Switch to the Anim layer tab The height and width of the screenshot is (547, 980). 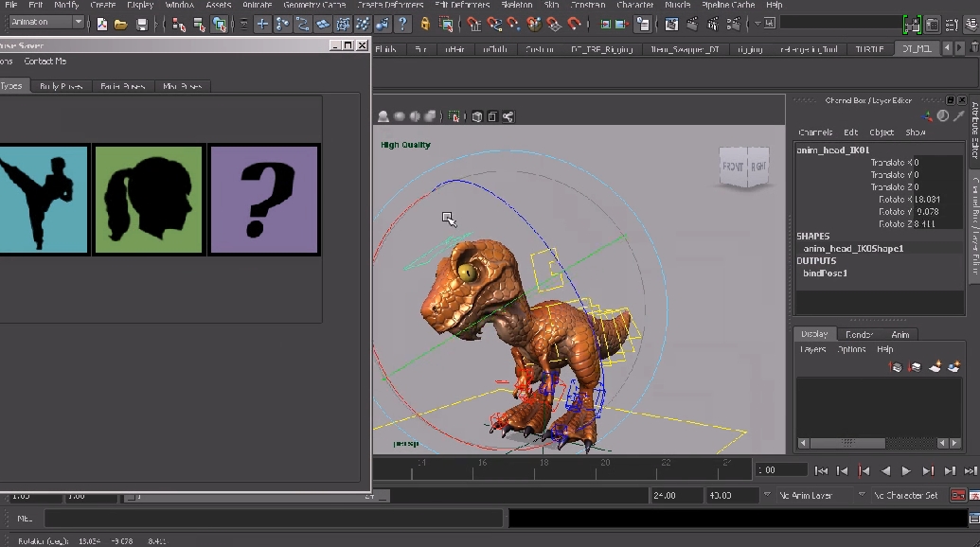900,335
